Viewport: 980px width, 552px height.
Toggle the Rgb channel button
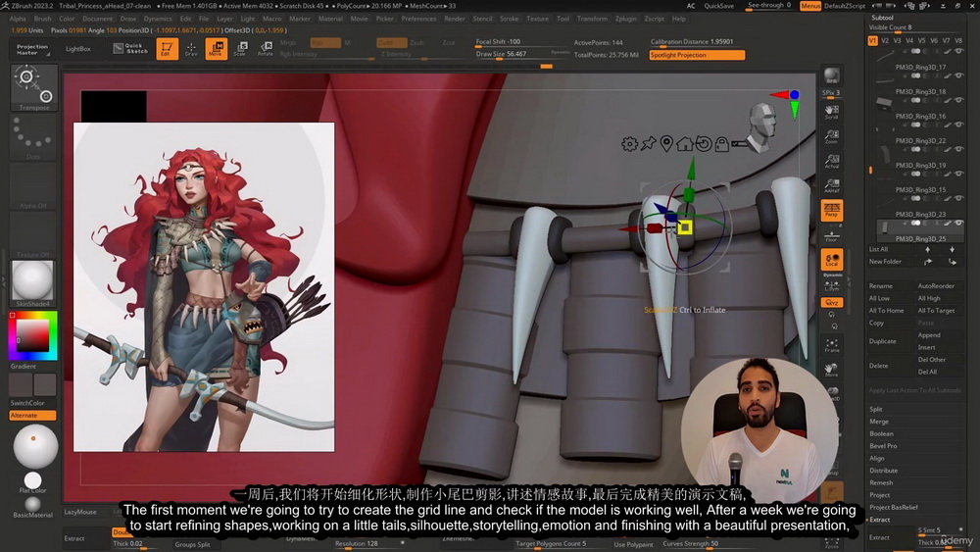(x=325, y=42)
